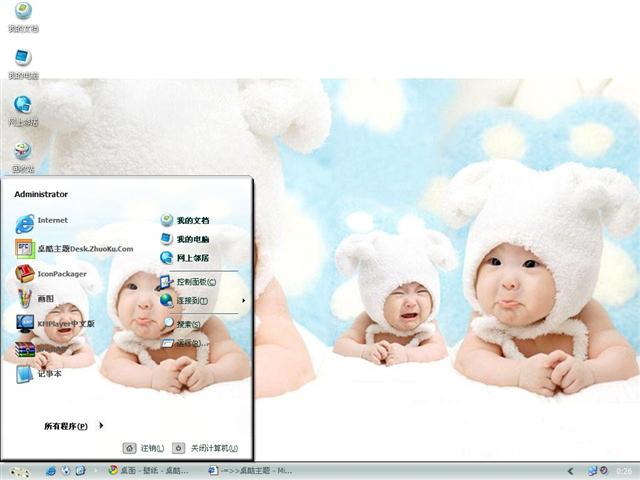The width and height of the screenshot is (640, 480).
Task: Launch Internet Explorer from Start menu
Action: tap(41, 223)
